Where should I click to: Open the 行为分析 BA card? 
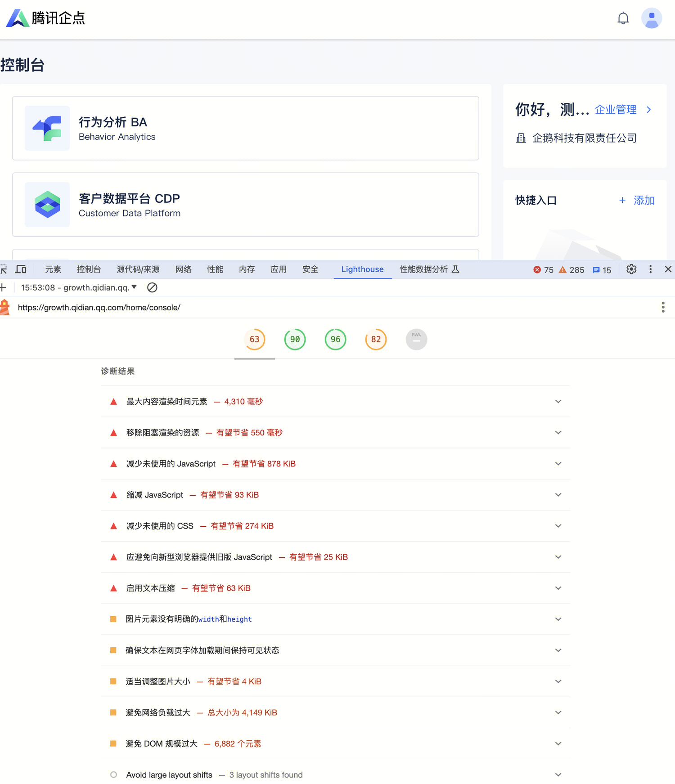(x=246, y=128)
